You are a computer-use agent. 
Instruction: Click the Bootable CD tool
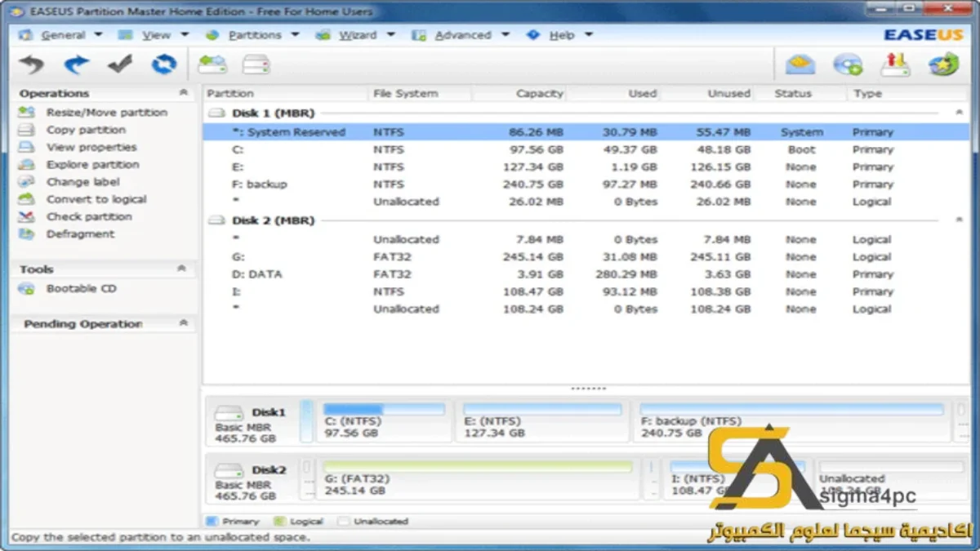click(x=82, y=288)
